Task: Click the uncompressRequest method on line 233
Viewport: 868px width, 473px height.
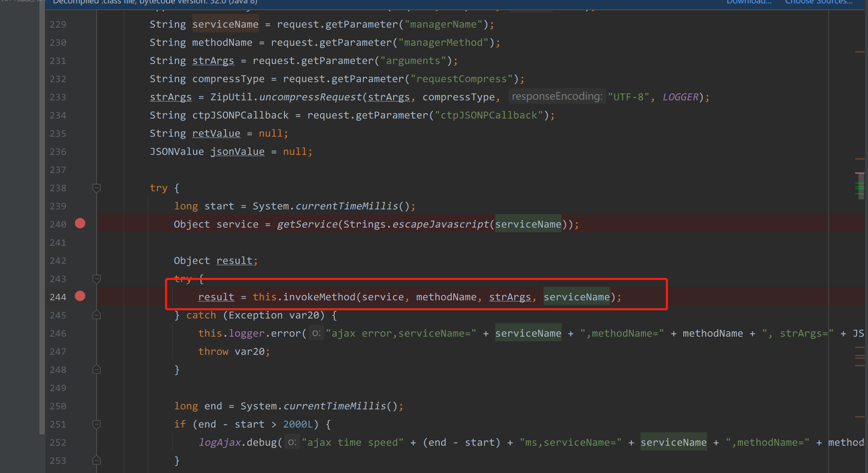Action: (310, 97)
